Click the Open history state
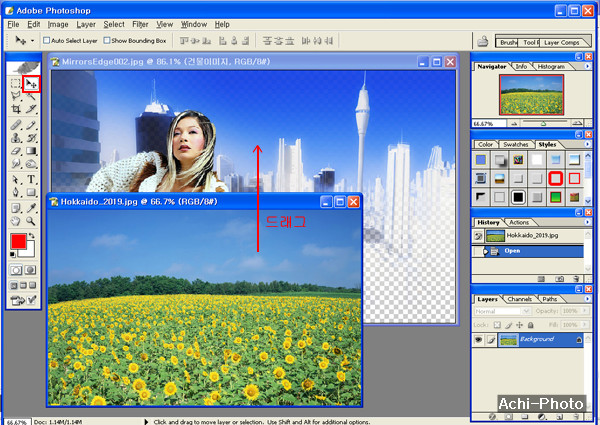 [512, 251]
